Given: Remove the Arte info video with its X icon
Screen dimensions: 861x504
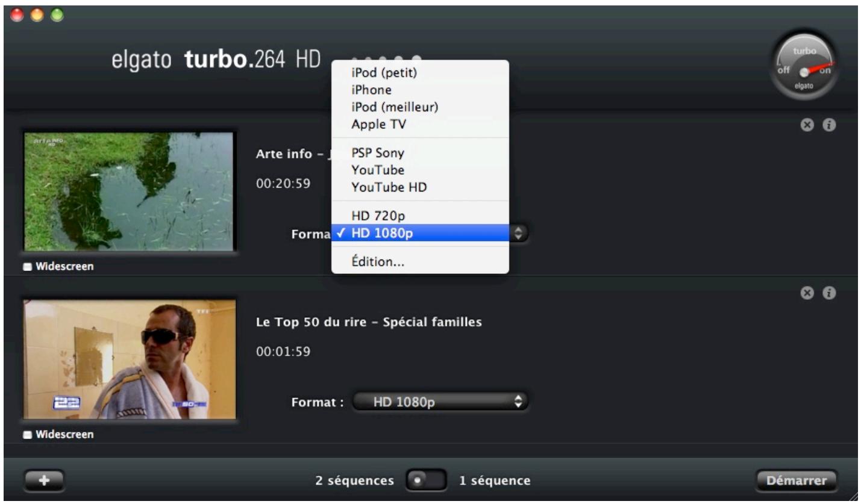Looking at the screenshot, I should point(806,125).
